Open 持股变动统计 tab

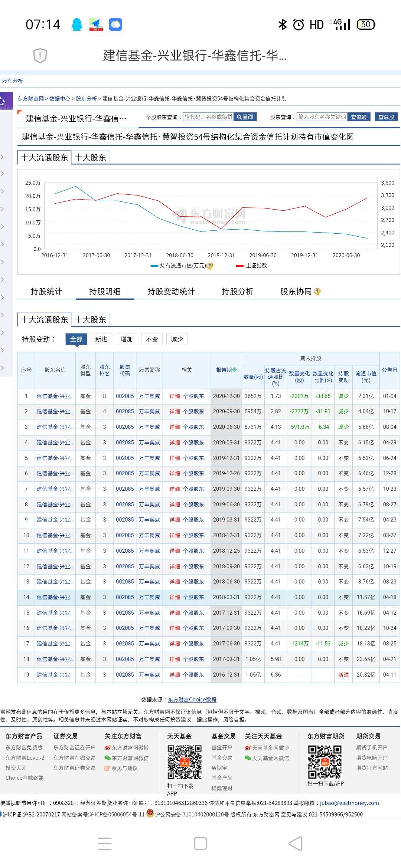[171, 292]
